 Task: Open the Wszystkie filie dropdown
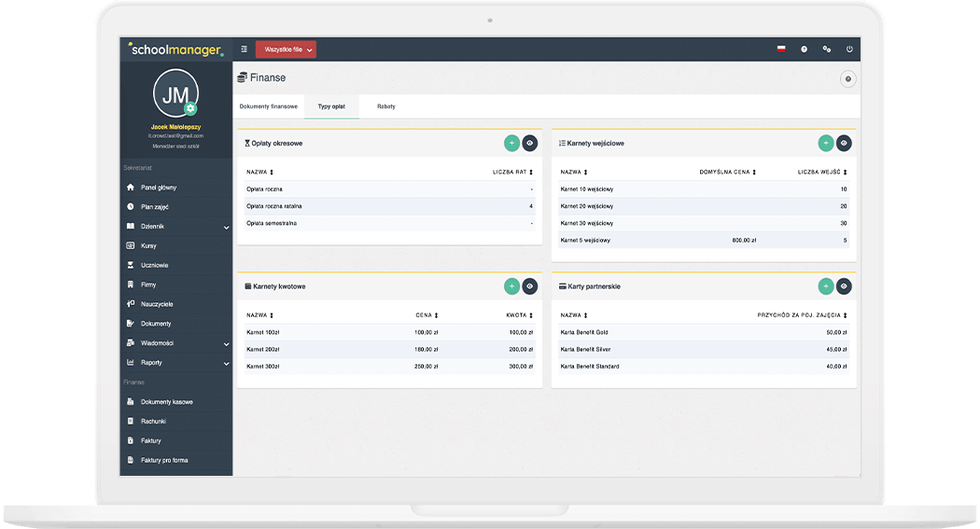[286, 49]
